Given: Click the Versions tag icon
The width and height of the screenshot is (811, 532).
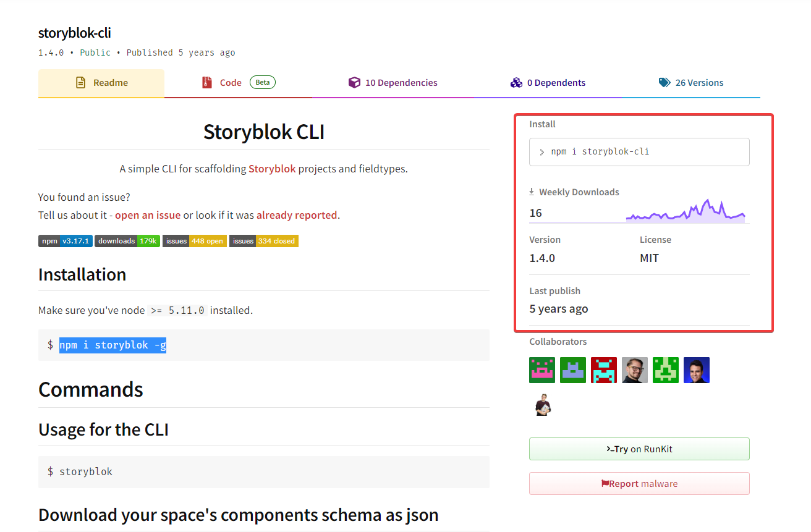Looking at the screenshot, I should point(665,82).
